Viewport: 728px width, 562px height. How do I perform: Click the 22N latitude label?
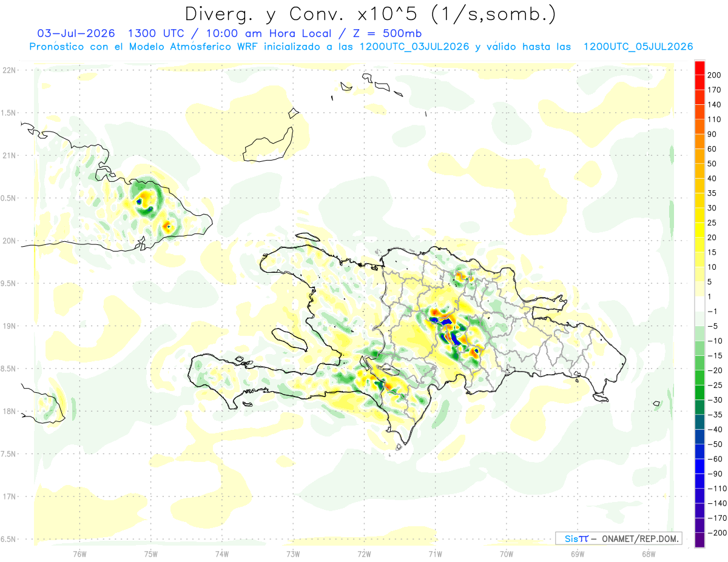[x=9, y=70]
